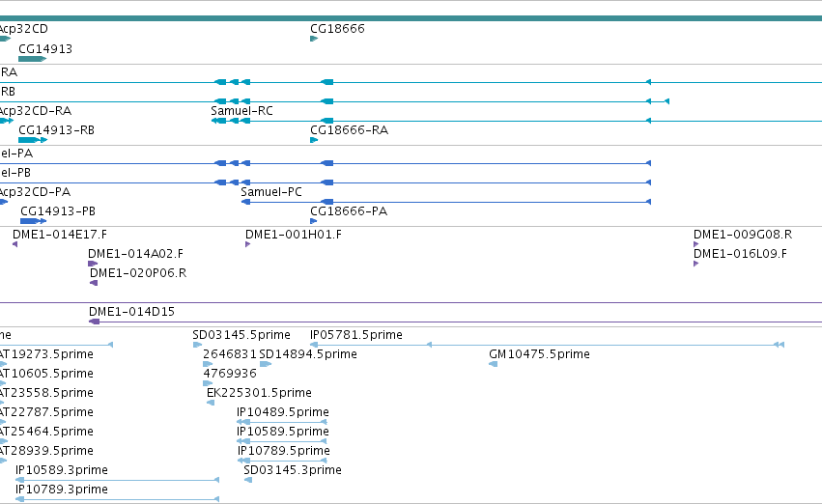822x504 pixels.
Task: Select the CG14913 gene label
Action: point(45,49)
